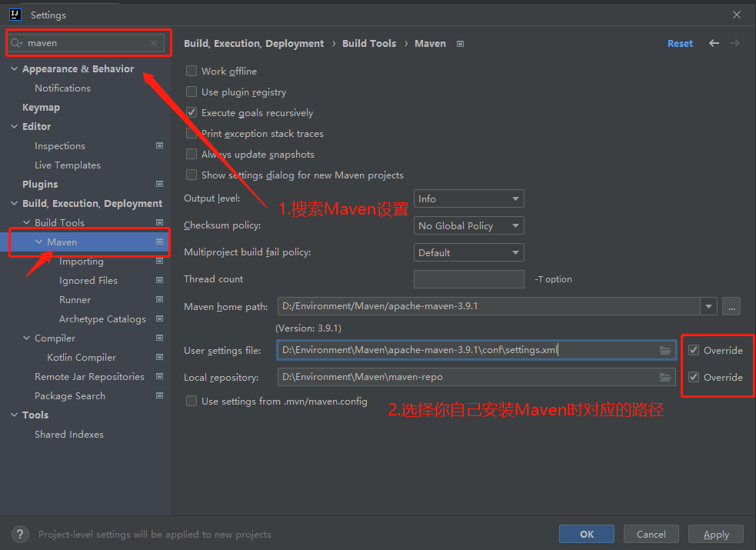Screen dimensions: 756x550
Task: Click the Maven home path browse button
Action: pos(731,306)
